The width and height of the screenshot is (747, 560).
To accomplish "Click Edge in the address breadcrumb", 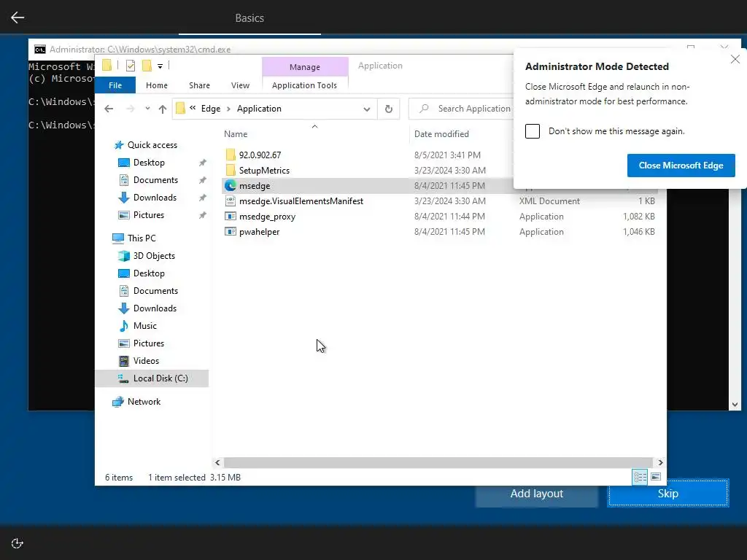I will coord(211,109).
